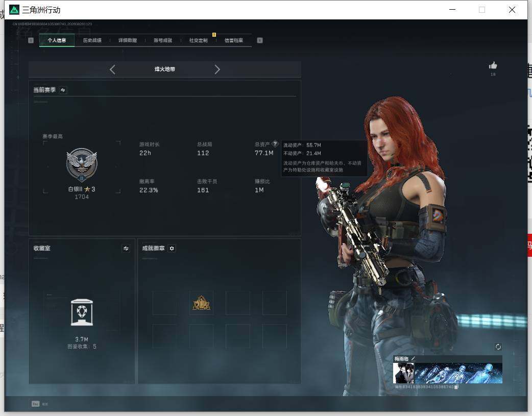Close the 三角洲行动 window
The height and width of the screenshot is (416, 532).
tap(512, 10)
